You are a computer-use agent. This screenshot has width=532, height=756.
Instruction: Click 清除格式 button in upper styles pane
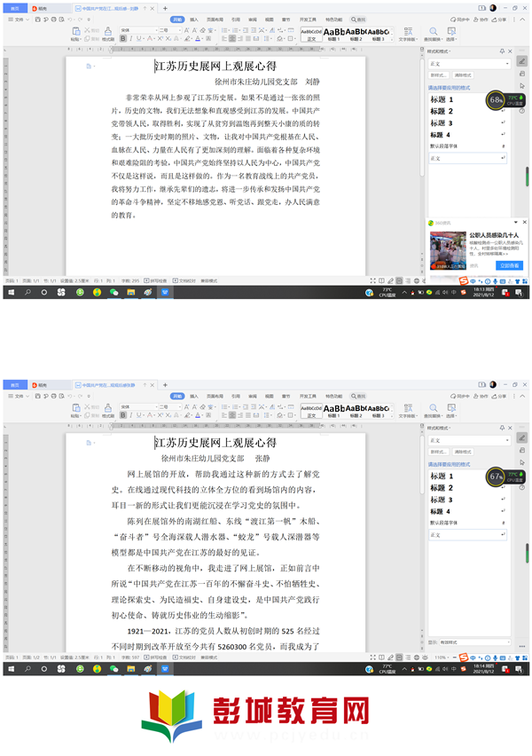(463, 75)
